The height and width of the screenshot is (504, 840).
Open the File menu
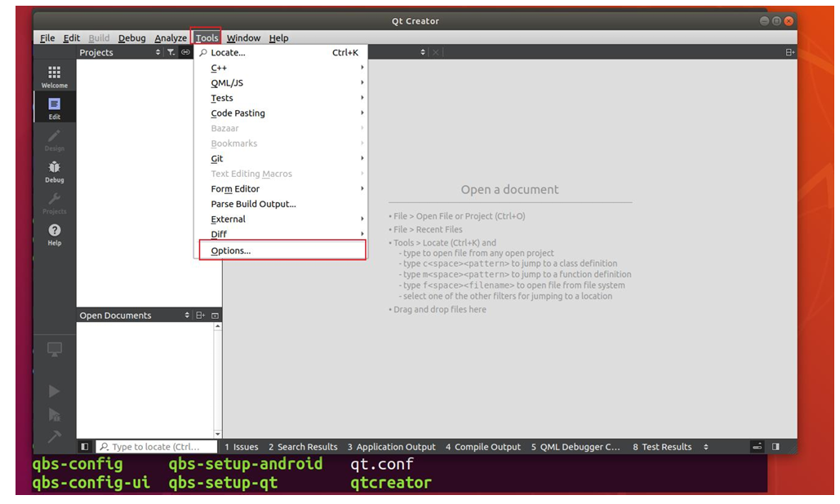click(x=47, y=38)
